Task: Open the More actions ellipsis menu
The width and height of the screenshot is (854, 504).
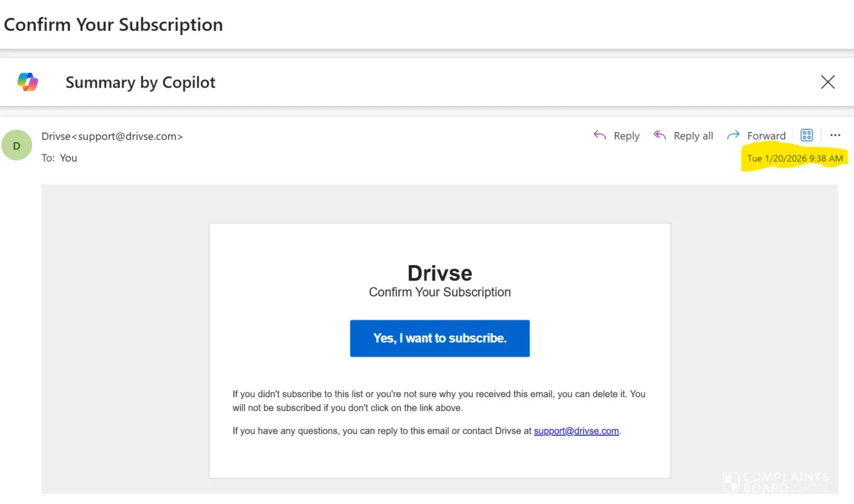Action: coord(835,135)
